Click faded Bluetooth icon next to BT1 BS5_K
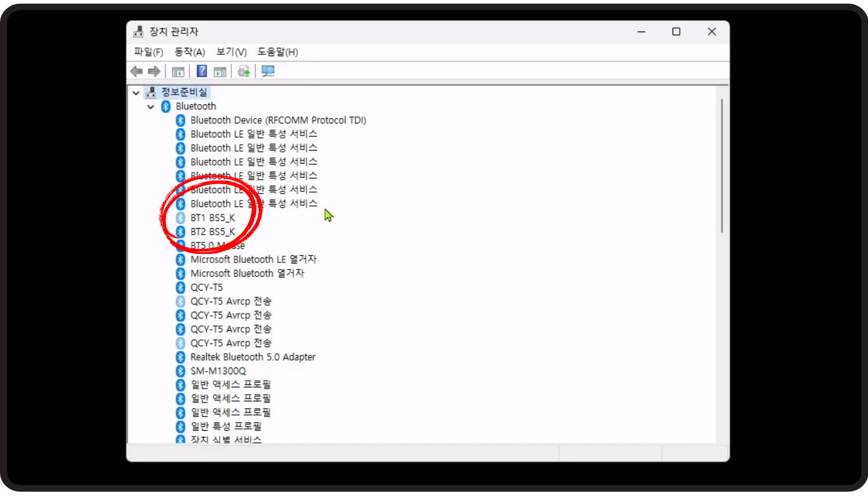 click(180, 218)
